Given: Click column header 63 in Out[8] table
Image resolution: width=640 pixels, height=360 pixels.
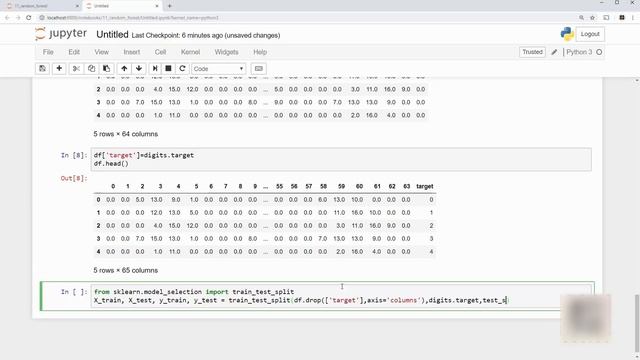Looking at the screenshot, I should coord(407,187).
